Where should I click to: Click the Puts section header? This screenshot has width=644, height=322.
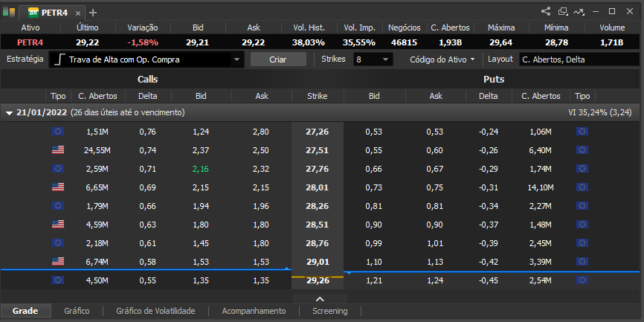tap(494, 80)
